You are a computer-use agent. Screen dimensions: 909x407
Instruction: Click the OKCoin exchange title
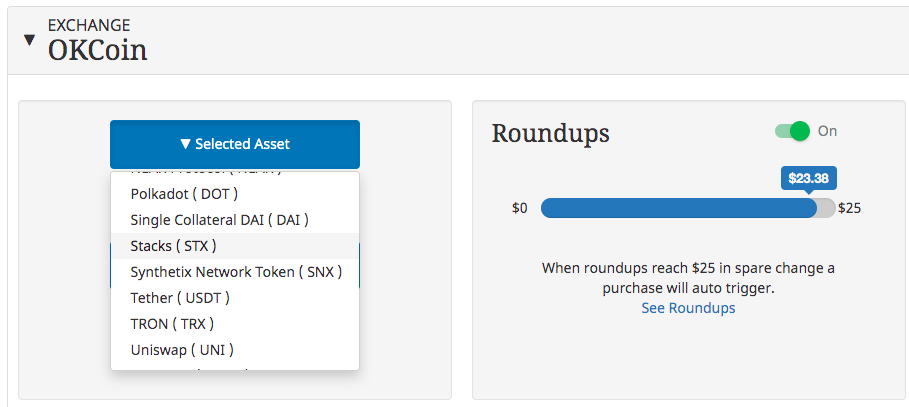(x=97, y=50)
